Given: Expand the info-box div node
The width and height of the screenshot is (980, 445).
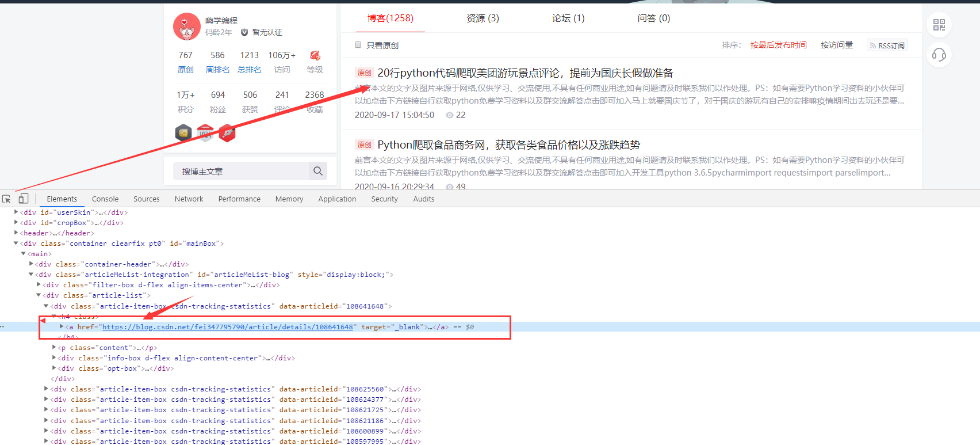Looking at the screenshot, I should tap(54, 358).
